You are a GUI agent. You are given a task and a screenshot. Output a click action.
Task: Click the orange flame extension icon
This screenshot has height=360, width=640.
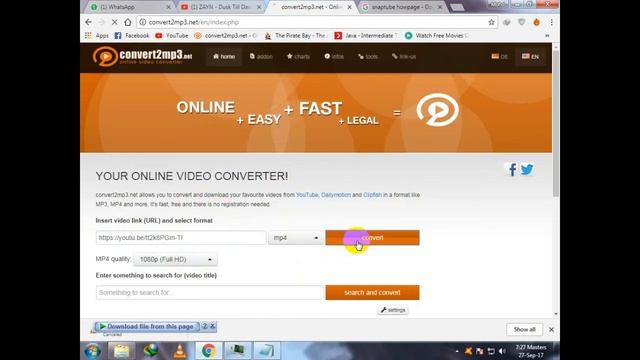tap(536, 22)
